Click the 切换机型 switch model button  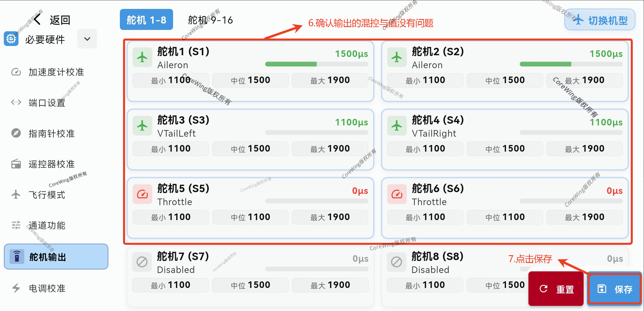(x=600, y=20)
